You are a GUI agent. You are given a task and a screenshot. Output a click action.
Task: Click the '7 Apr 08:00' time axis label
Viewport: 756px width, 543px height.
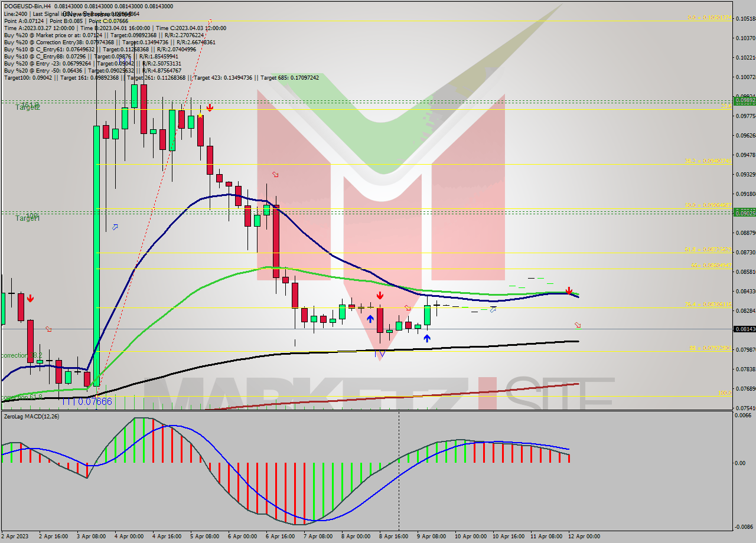(317, 537)
